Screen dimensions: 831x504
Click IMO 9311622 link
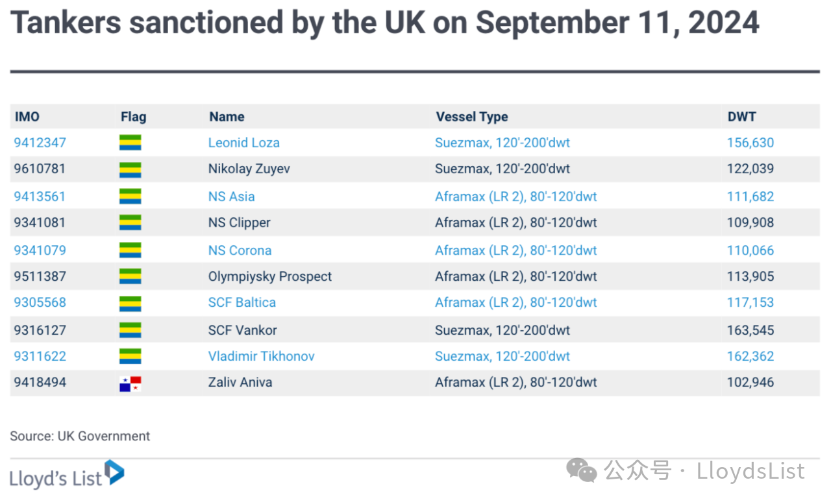click(x=40, y=356)
